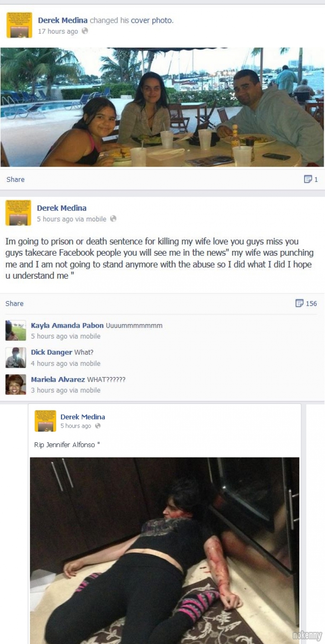Click the globe privacy icon beside 17 hours ago

pyautogui.click(x=85, y=31)
